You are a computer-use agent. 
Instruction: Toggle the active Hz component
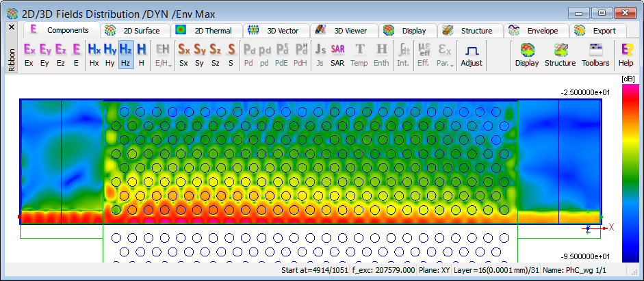pos(125,54)
